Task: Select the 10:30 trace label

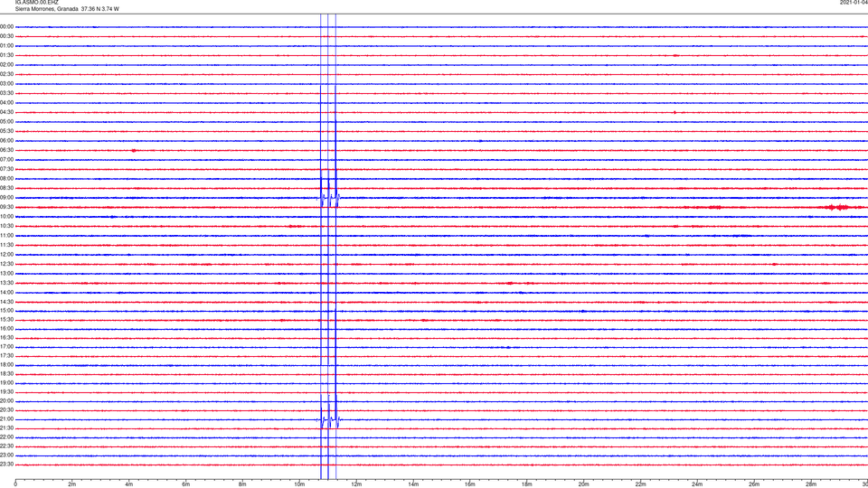Action: 6,226
